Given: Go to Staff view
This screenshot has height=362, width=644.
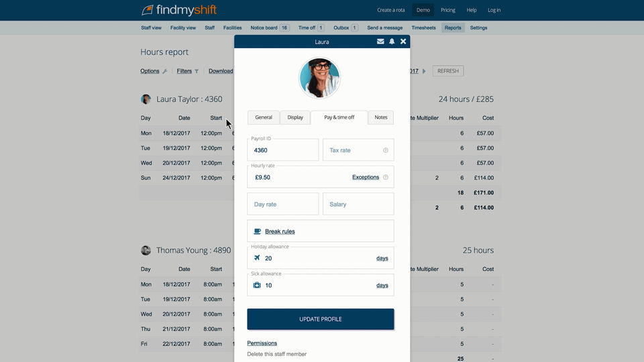Looking at the screenshot, I should coord(151,28).
